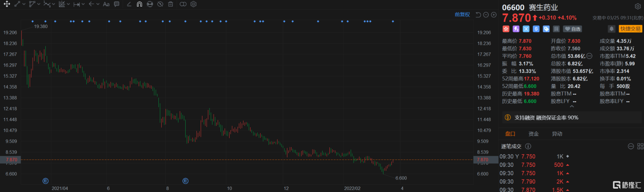Zoom out the chart with minus button

tap(486, 15)
